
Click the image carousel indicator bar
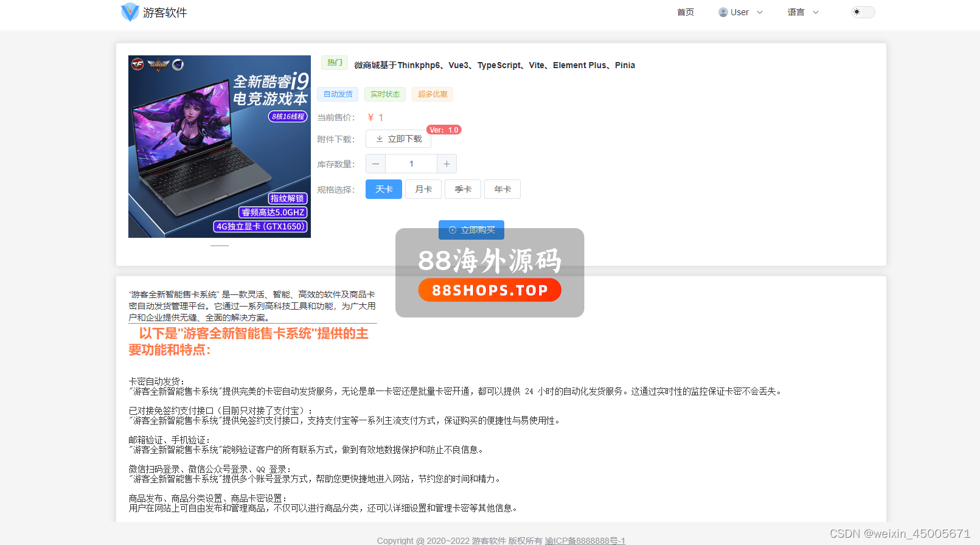(220, 246)
